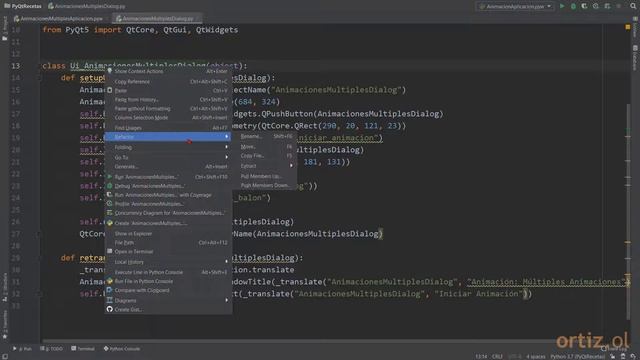Screen dimensions: 640x360
Task: Choose Find Usages from context menu
Action: pos(168,127)
